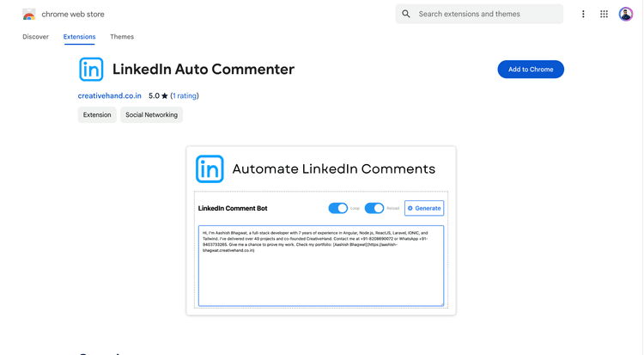Go to the Themes tab
Viewport: 644px width, 355px height.
click(x=122, y=37)
